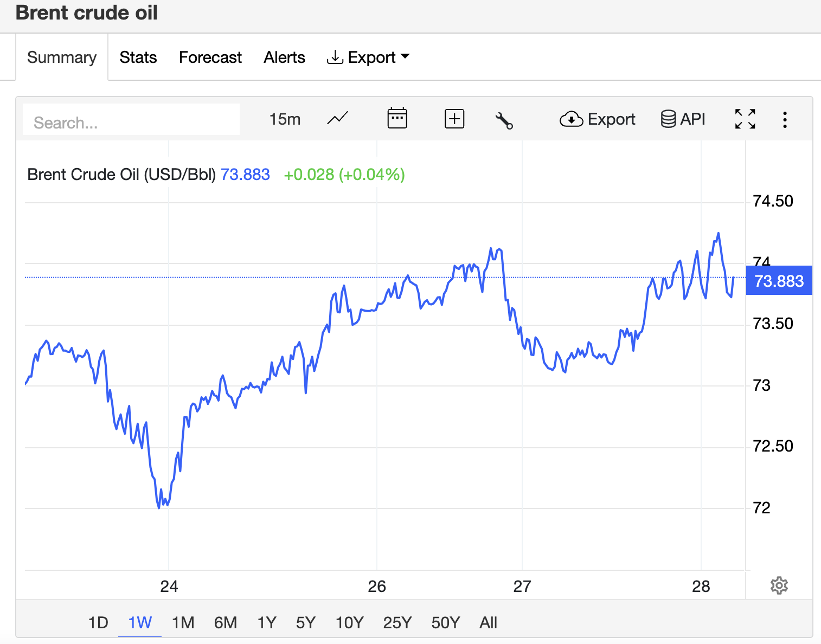
Task: Focus the Search... input field
Action: click(x=131, y=120)
